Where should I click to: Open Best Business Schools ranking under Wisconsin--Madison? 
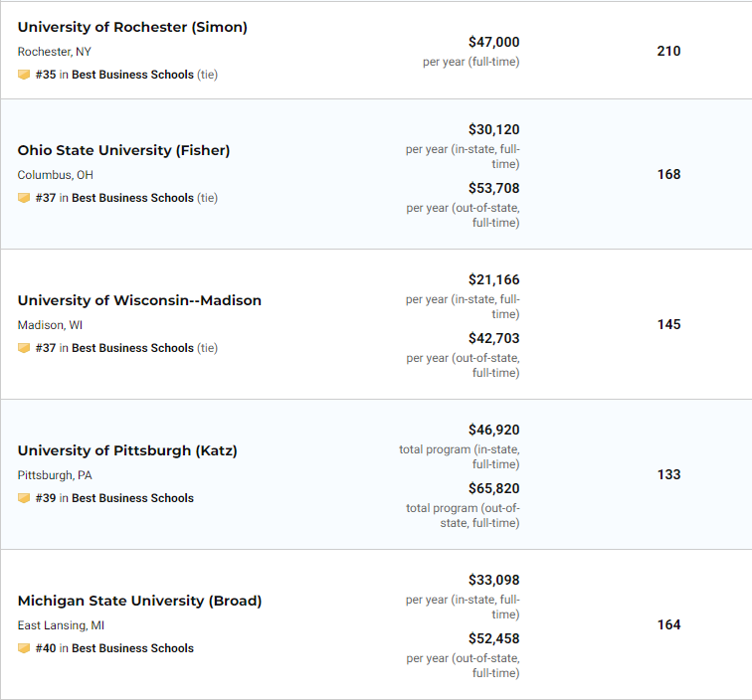(132, 348)
